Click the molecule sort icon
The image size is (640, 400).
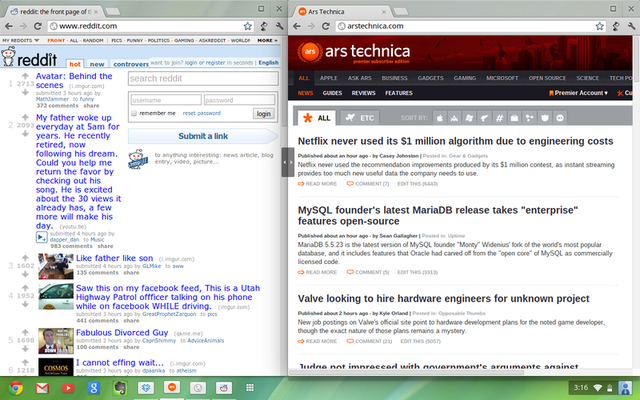[529, 118]
